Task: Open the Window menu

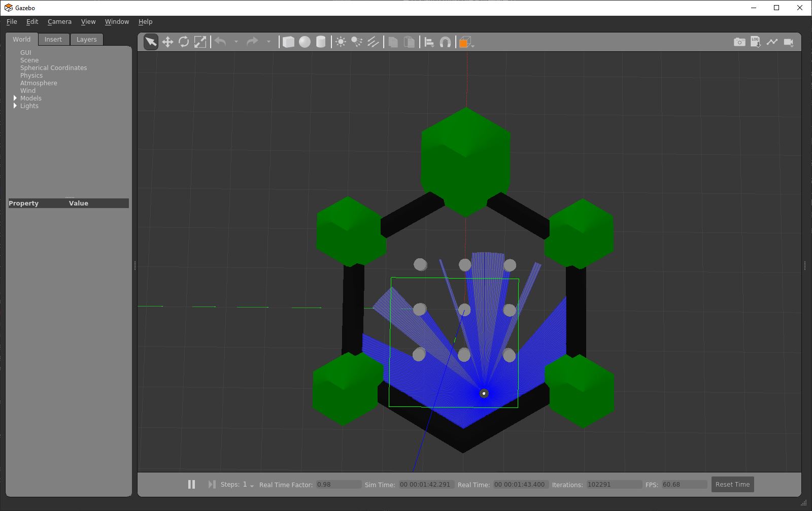Action: (x=117, y=21)
